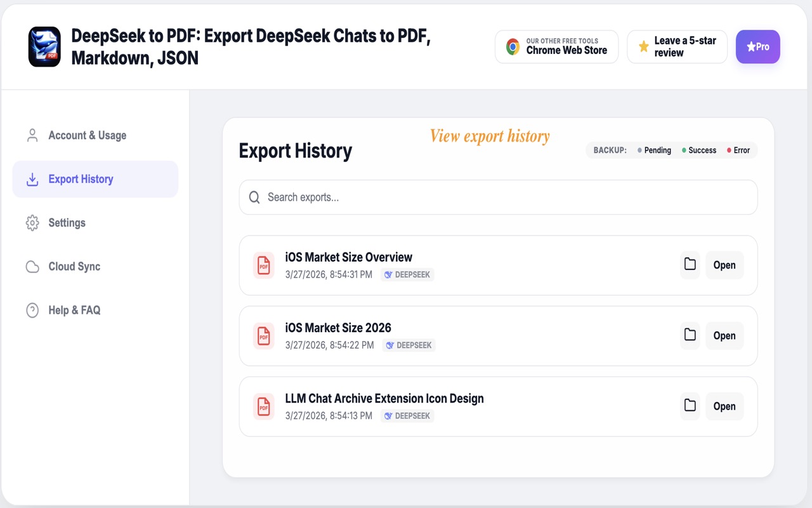Click "LLM Chat Archive Extension Icon Design" title

pos(384,398)
